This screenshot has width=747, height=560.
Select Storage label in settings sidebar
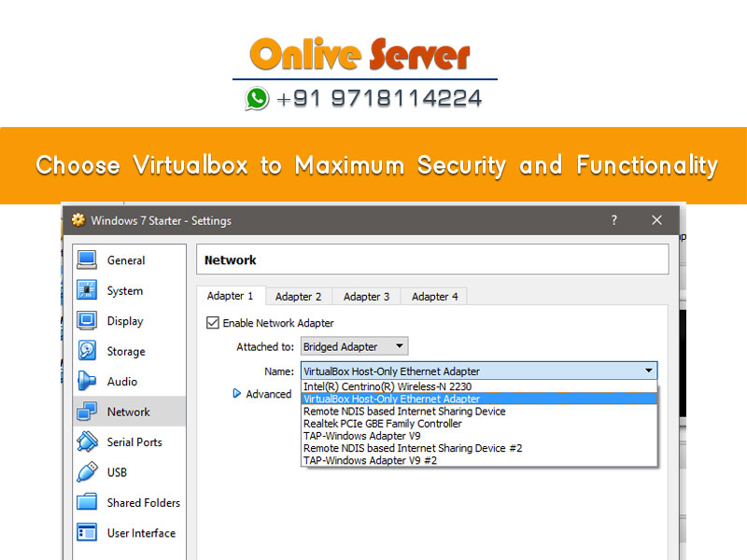tap(126, 352)
